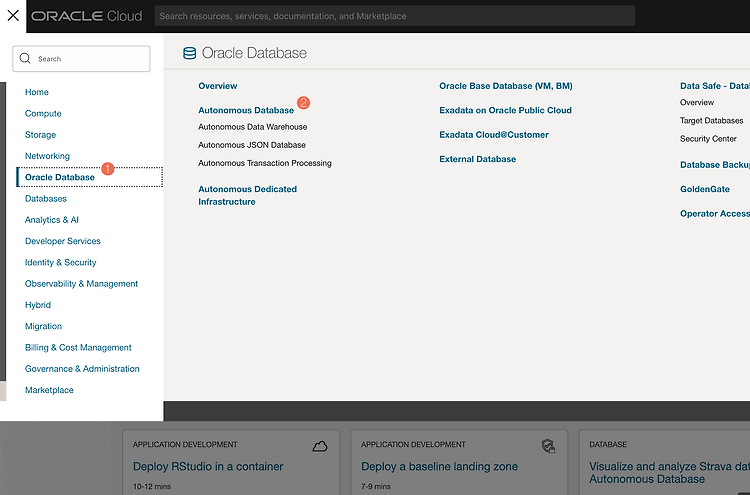Viewport: 750px width, 495px height.
Task: Click cloud icon on Deploy RStudio card
Action: coord(320,446)
